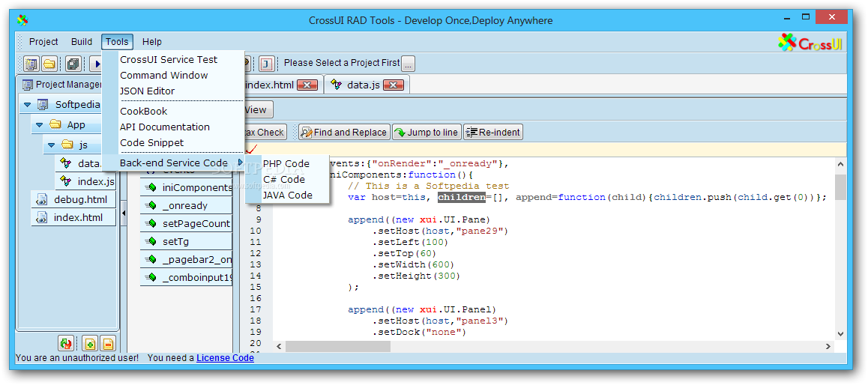Open the Help menu
Screen dimensions: 868x385
click(x=151, y=41)
